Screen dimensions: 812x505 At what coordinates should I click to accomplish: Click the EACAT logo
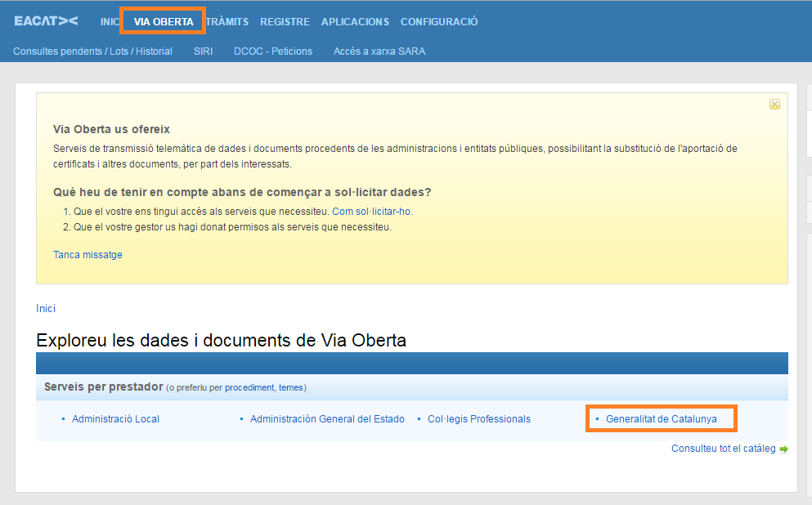click(46, 22)
